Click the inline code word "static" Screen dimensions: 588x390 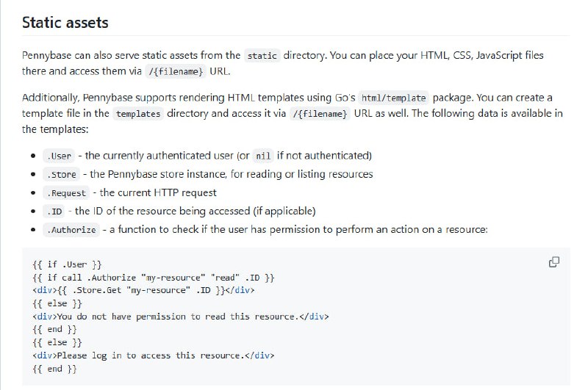(x=262, y=56)
